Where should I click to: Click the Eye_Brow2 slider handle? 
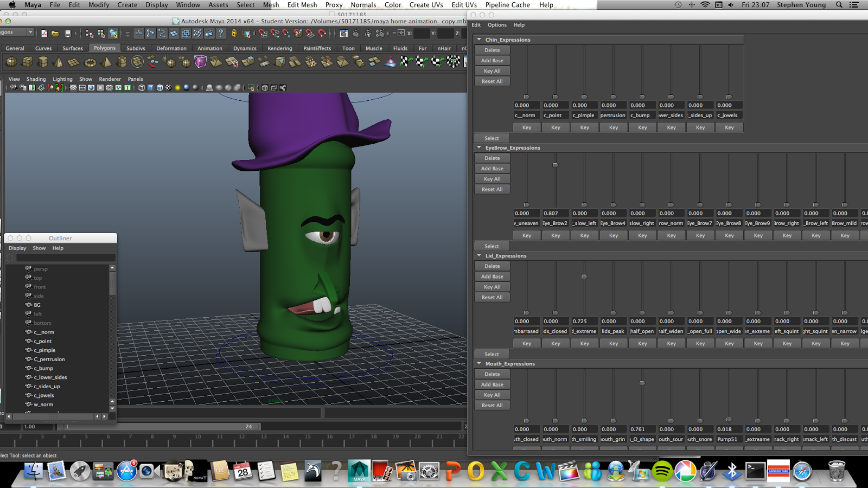555,165
